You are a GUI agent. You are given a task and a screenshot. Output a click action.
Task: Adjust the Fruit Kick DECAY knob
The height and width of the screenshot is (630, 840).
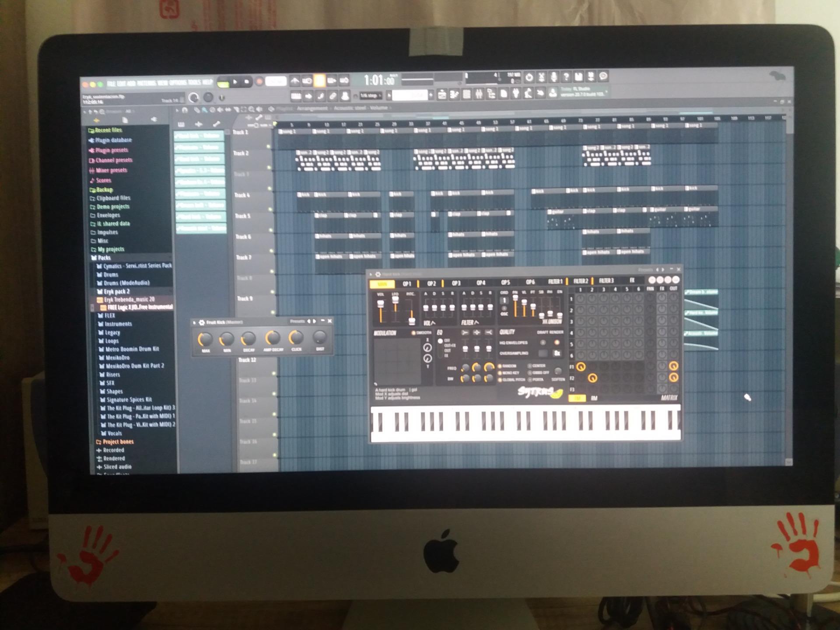248,339
